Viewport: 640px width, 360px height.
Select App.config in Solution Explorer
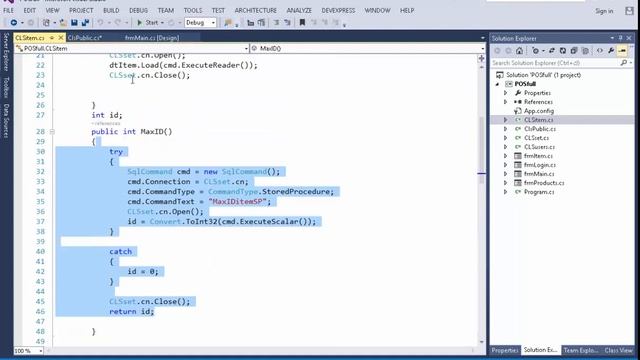click(x=539, y=111)
